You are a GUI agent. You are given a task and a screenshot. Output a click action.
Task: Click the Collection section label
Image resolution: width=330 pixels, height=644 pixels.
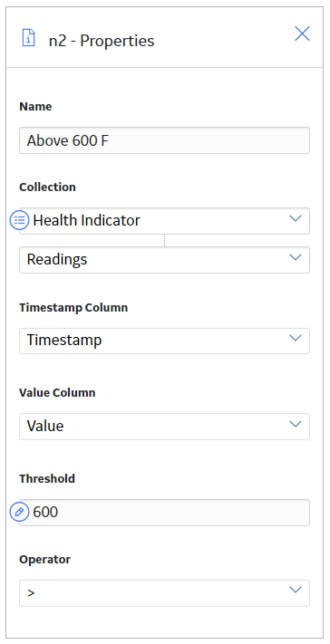coord(47,187)
